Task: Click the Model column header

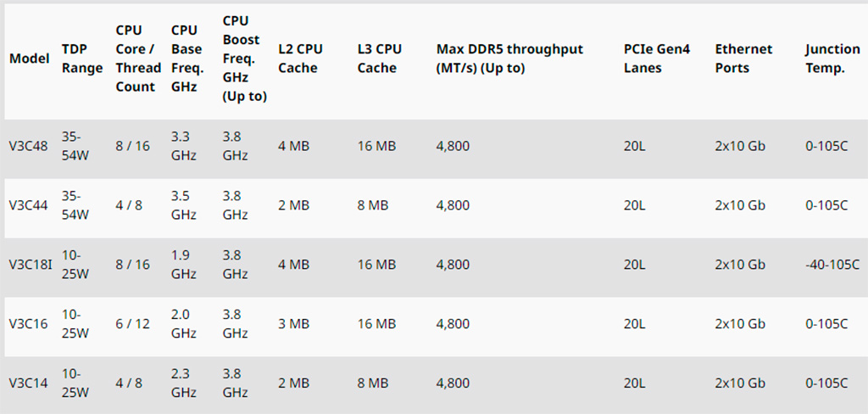Action: pos(26,59)
